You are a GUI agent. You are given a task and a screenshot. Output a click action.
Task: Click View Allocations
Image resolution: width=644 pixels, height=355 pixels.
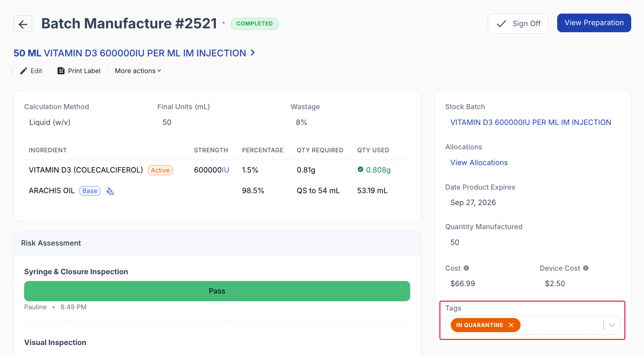tap(479, 162)
